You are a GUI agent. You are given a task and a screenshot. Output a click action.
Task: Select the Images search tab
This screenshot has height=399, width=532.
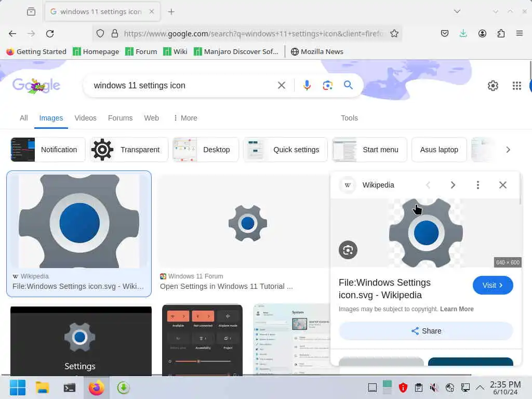click(x=51, y=118)
